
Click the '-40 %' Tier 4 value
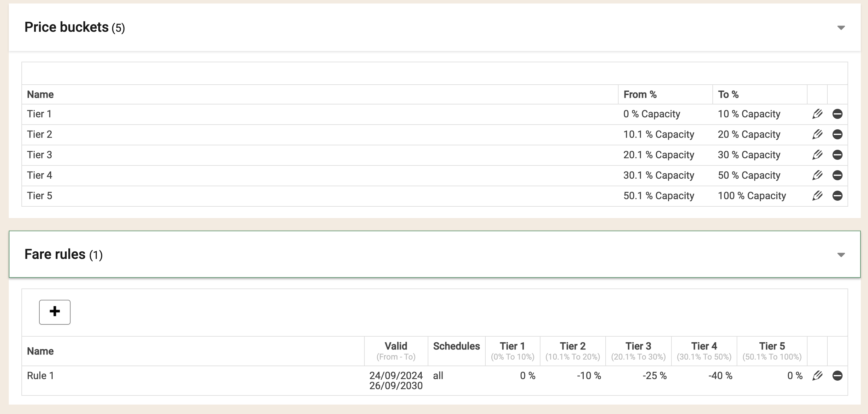point(720,376)
